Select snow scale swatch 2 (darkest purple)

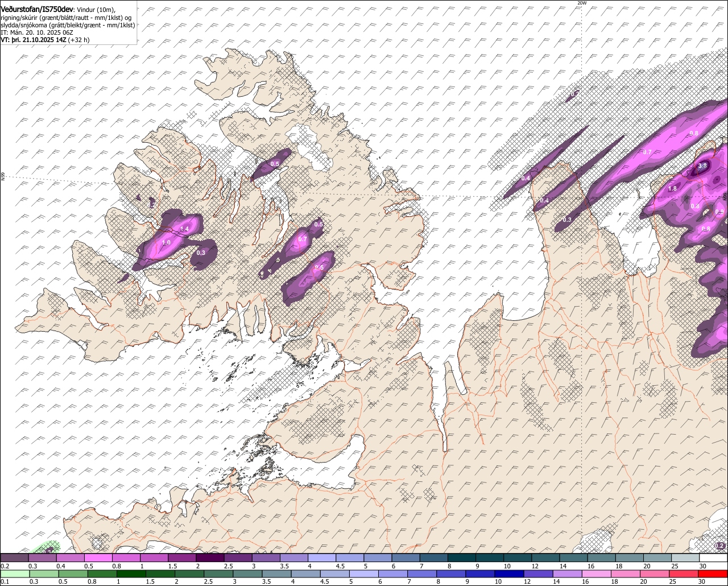pos(209,558)
